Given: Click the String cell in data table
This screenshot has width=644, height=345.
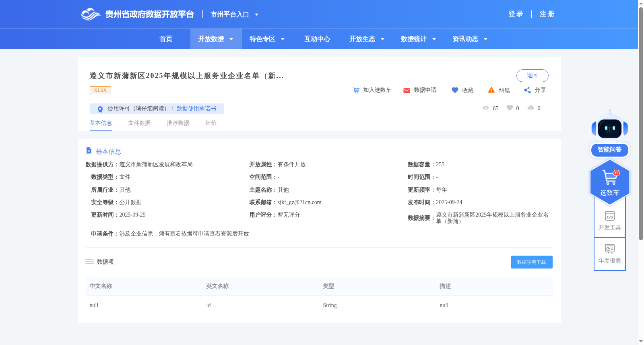Looking at the screenshot, I should (330, 306).
